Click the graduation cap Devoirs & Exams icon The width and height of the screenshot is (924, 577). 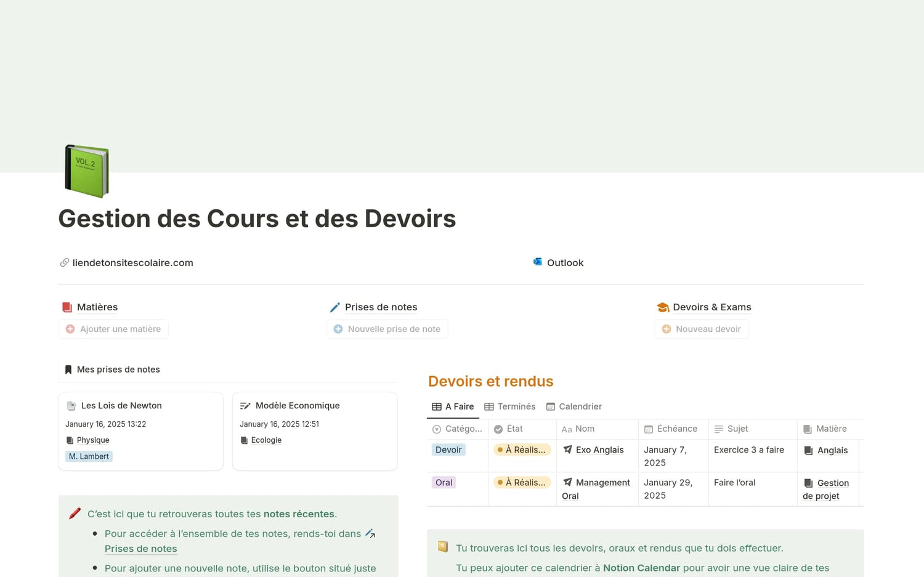663,307
